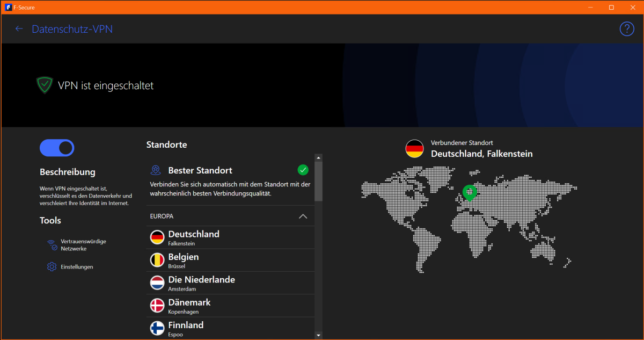This screenshot has width=644, height=340.
Task: Go back with the arrow icon
Action: coord(19,29)
